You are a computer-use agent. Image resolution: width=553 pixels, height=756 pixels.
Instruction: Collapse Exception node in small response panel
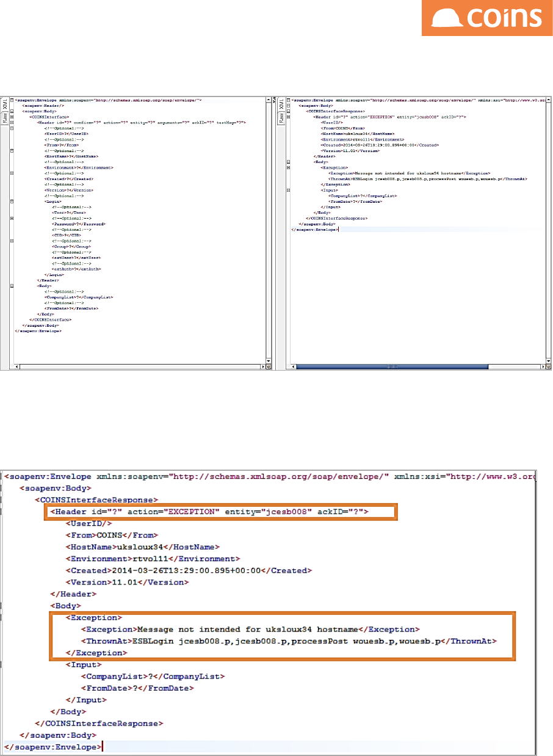tap(288, 167)
